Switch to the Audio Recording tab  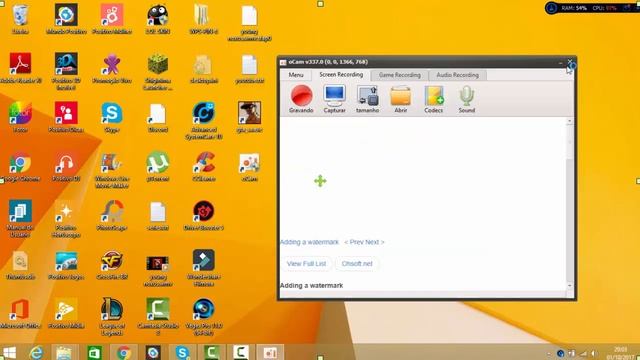coord(457,75)
